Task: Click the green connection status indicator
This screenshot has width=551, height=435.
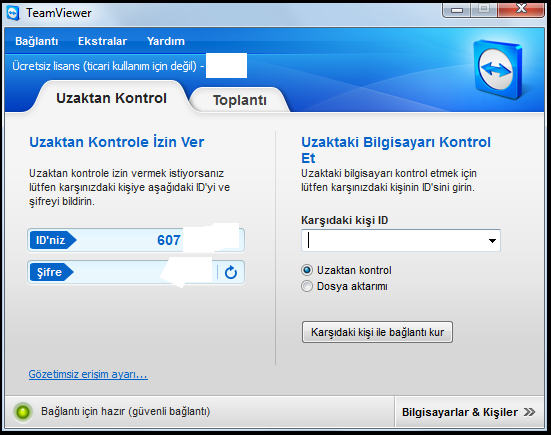Action: pyautogui.click(x=23, y=412)
